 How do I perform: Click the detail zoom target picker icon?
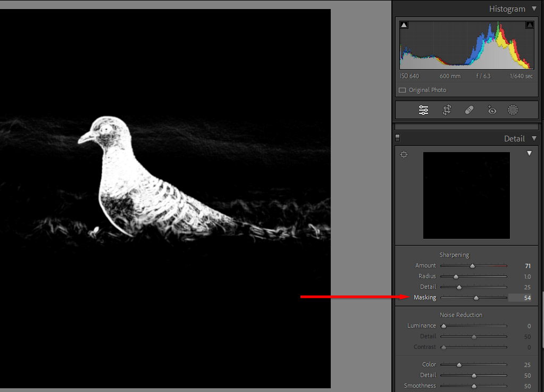click(404, 155)
